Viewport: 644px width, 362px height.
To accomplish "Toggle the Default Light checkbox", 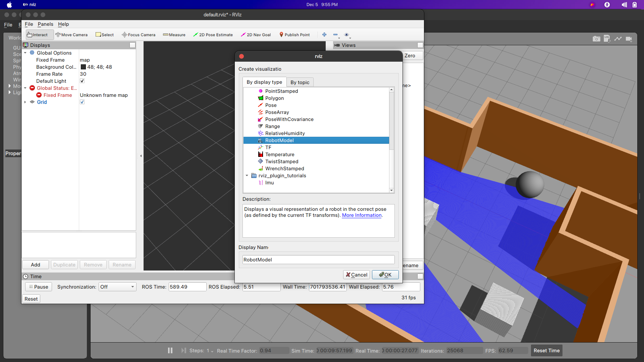I will [x=82, y=81].
